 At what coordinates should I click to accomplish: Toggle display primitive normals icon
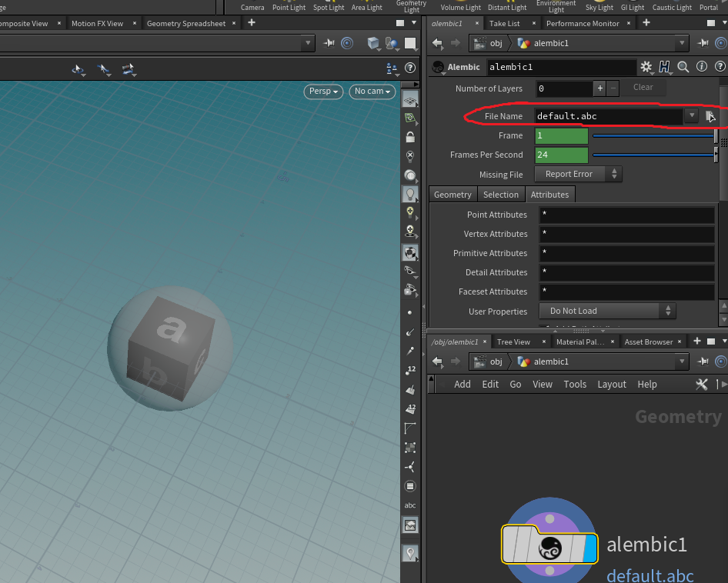tap(410, 389)
